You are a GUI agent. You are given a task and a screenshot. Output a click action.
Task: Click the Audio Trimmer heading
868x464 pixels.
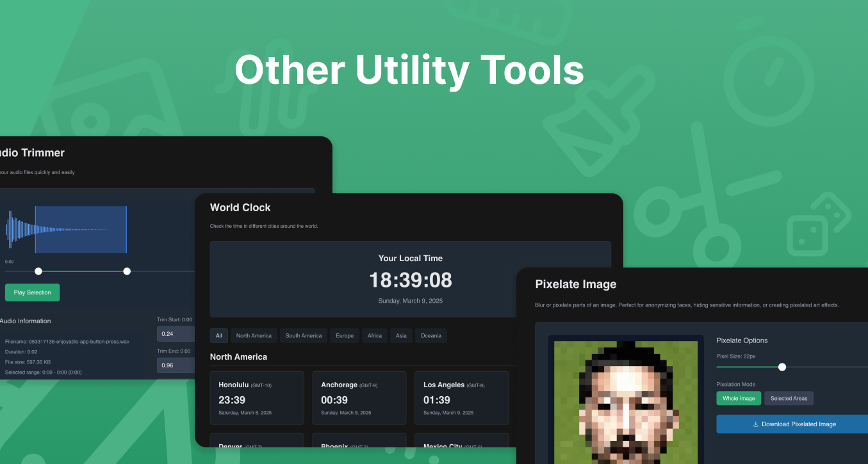click(32, 153)
